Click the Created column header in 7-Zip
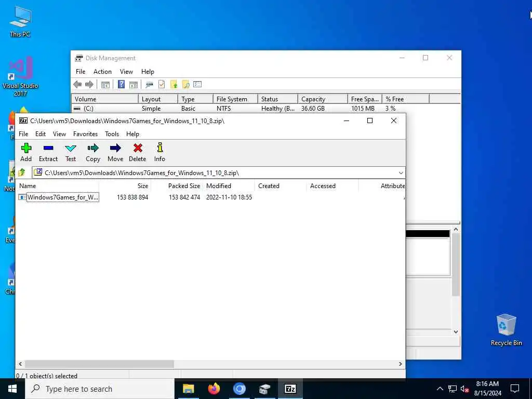Image resolution: width=532 pixels, height=399 pixels. (x=281, y=186)
